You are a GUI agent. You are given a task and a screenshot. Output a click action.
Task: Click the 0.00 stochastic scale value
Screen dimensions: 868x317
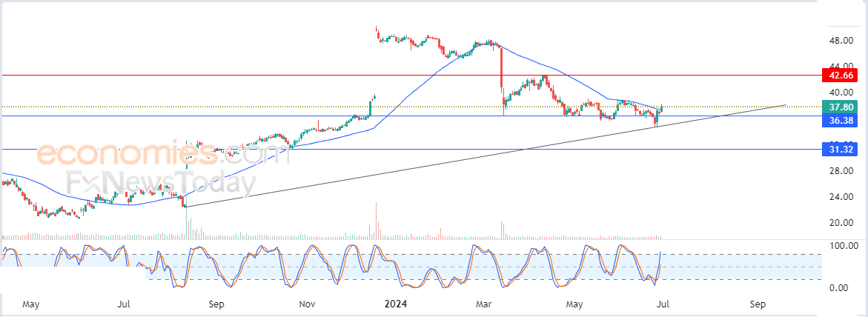841,287
